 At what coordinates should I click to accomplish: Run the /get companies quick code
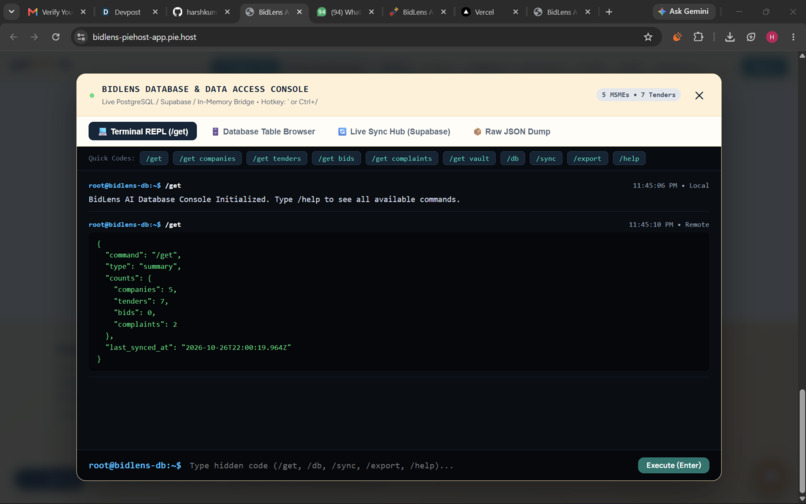click(207, 158)
